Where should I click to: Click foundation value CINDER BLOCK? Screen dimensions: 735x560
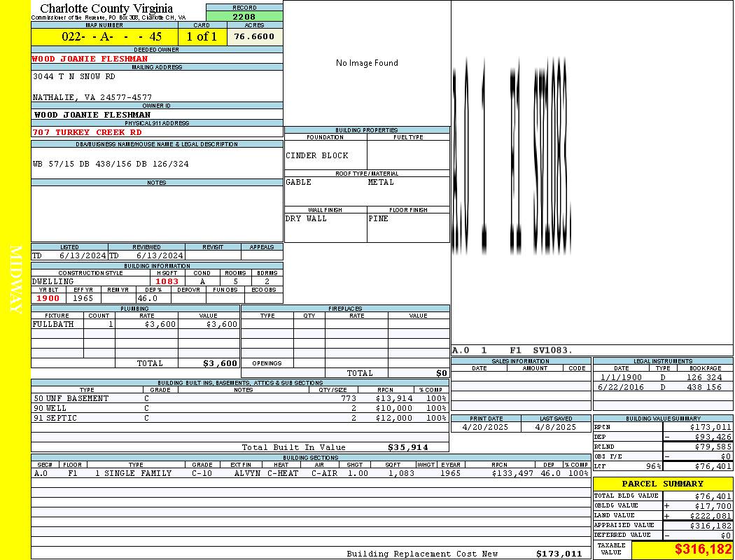[317, 155]
